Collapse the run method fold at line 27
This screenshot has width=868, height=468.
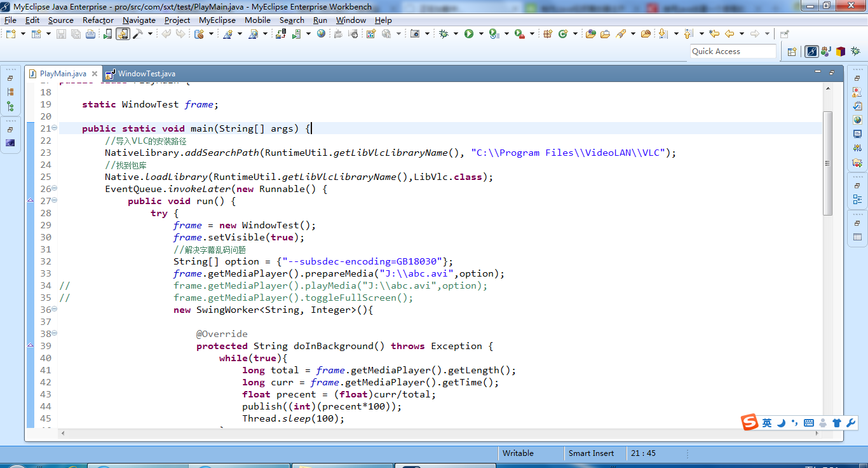pos(55,201)
